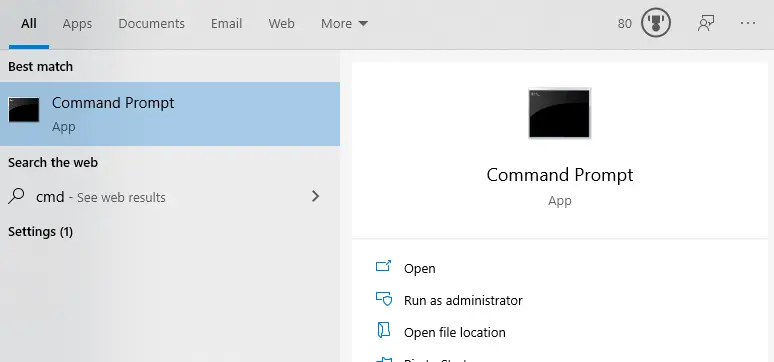The image size is (774, 362).
Task: Click the Best match heading
Action: (x=40, y=66)
